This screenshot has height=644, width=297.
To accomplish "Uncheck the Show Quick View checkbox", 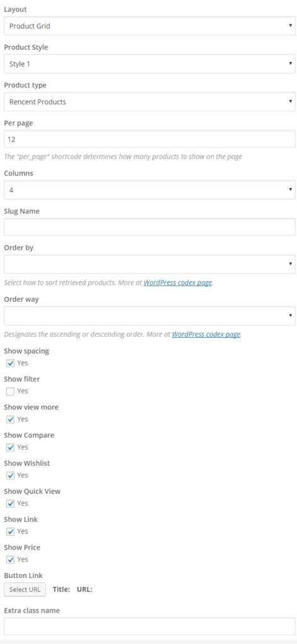I will 11,504.
